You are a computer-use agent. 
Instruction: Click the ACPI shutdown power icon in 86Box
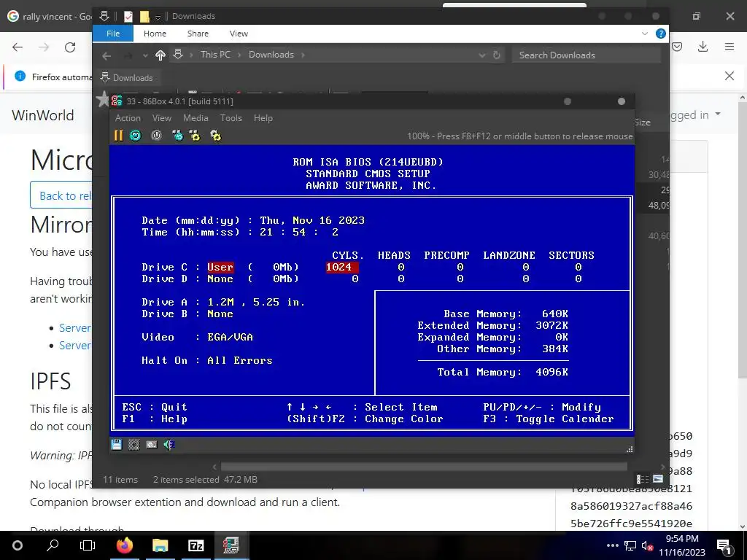click(156, 136)
